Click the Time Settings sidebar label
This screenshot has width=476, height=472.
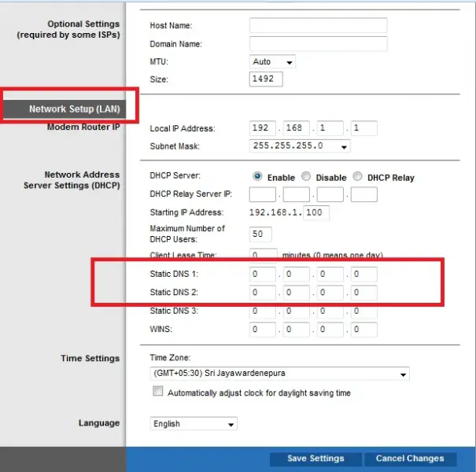coord(90,358)
